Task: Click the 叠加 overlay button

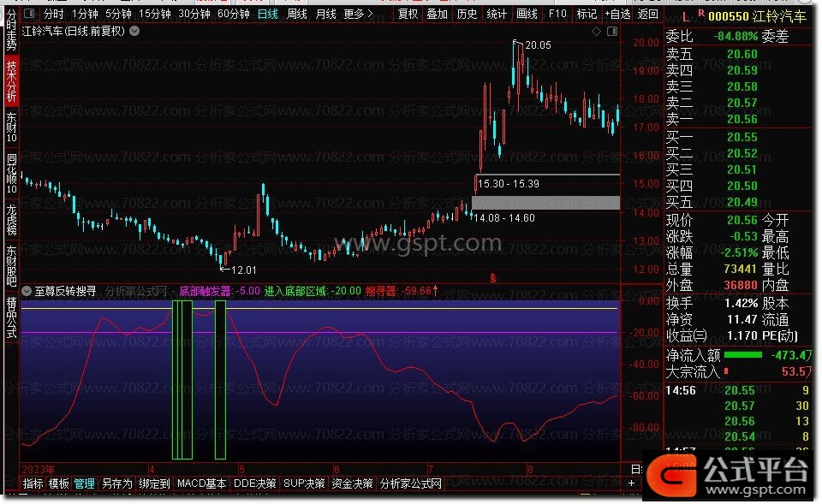Action: click(438, 14)
